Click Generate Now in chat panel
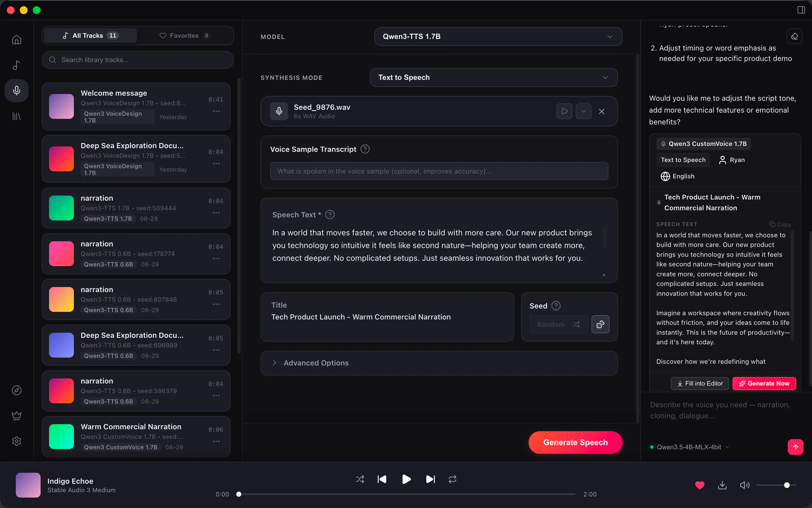 (x=764, y=383)
